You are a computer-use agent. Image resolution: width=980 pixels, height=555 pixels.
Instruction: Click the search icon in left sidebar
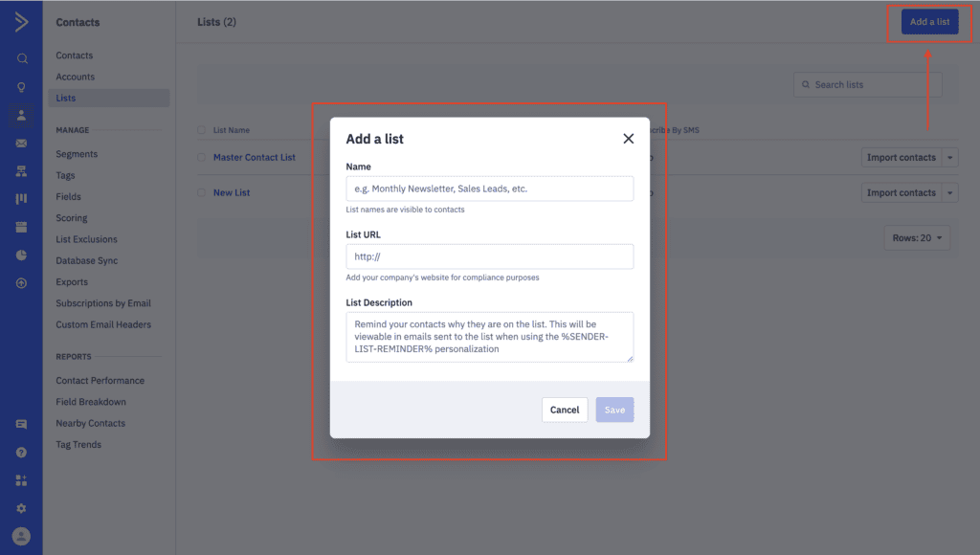(x=21, y=58)
